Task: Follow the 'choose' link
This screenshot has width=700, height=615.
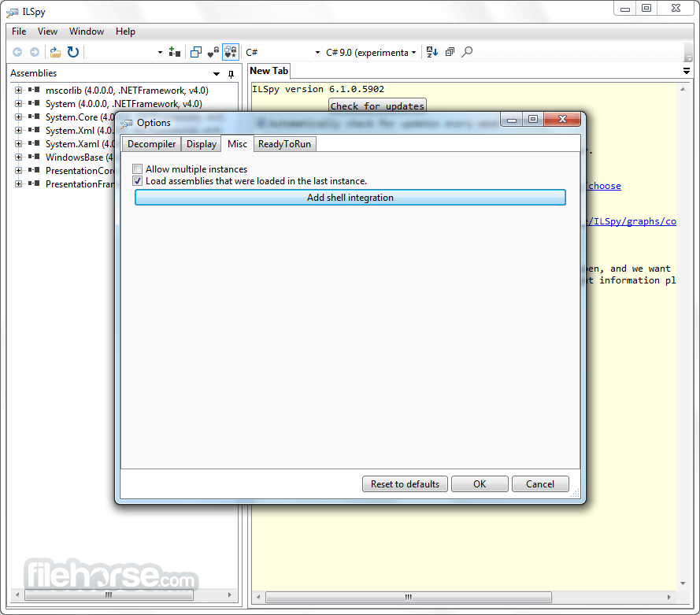Action: (605, 186)
